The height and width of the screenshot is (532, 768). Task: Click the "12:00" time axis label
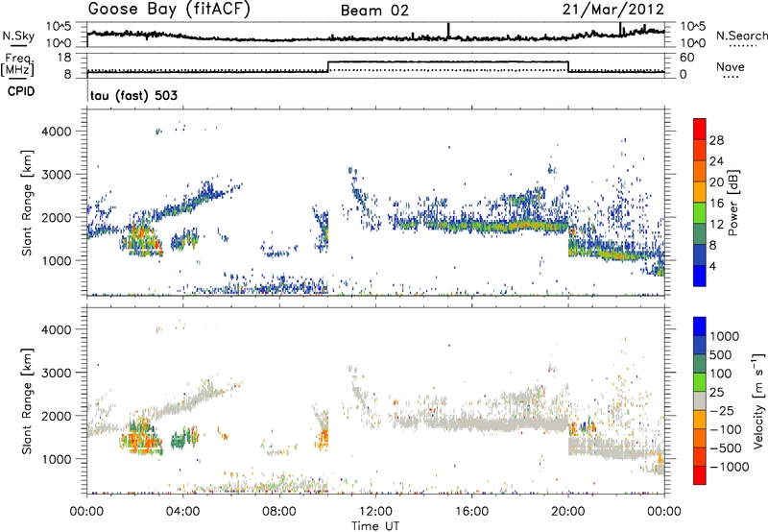click(375, 512)
